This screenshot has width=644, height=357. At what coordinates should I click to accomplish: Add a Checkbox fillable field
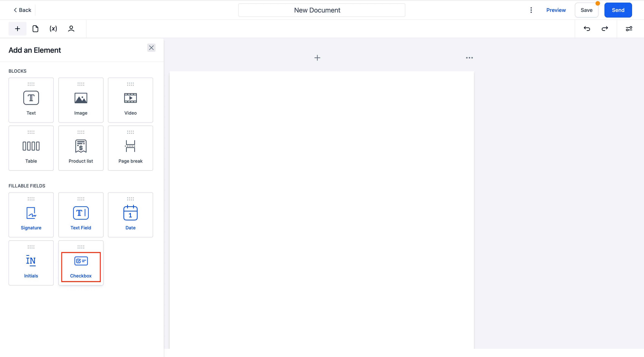(x=81, y=263)
